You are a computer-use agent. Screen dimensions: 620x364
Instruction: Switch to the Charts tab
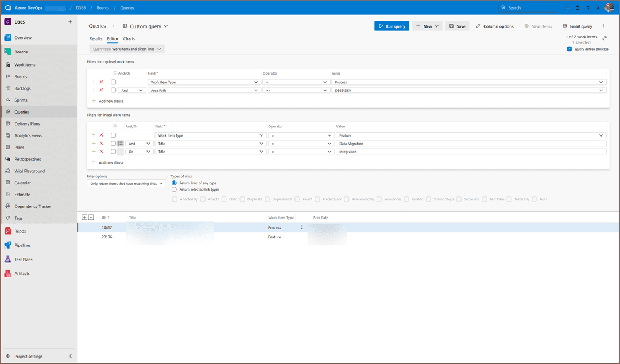point(129,39)
